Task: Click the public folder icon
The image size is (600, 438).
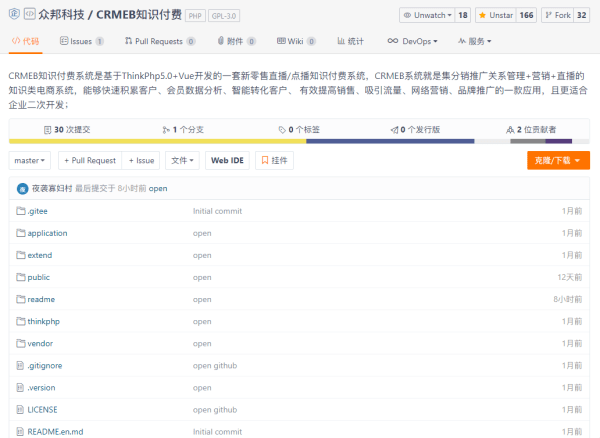Action: click(21, 277)
